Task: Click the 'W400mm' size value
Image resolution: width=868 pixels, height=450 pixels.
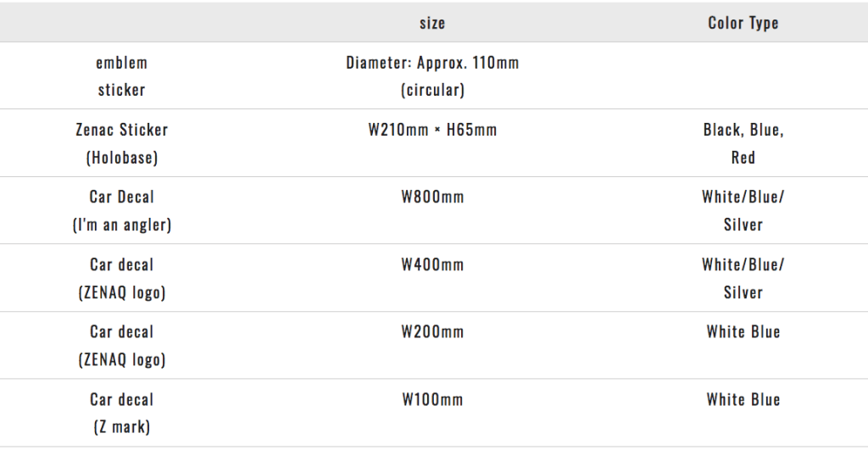Action: (x=432, y=265)
